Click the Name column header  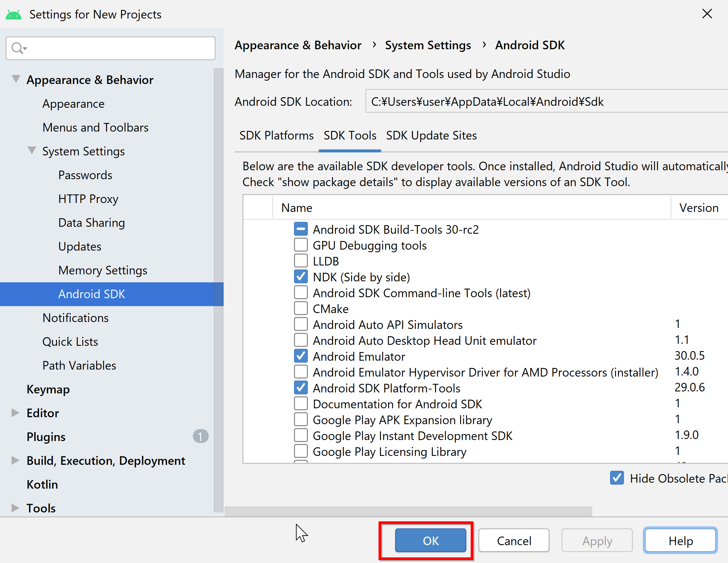tap(472, 208)
